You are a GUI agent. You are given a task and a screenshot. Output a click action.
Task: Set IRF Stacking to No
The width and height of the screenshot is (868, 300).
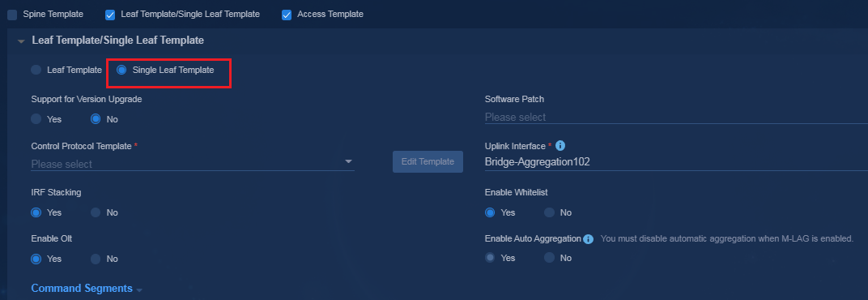point(96,212)
